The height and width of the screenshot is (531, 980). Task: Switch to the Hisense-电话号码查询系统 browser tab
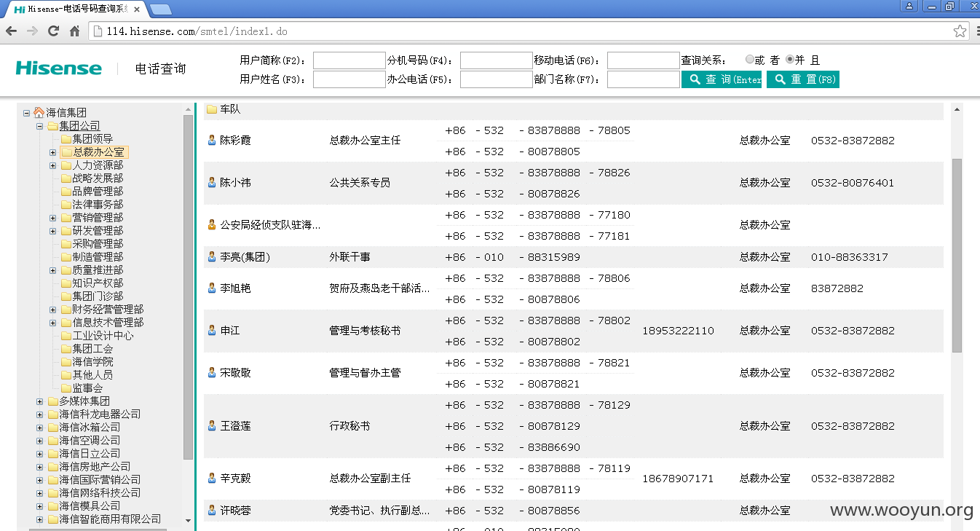click(76, 9)
